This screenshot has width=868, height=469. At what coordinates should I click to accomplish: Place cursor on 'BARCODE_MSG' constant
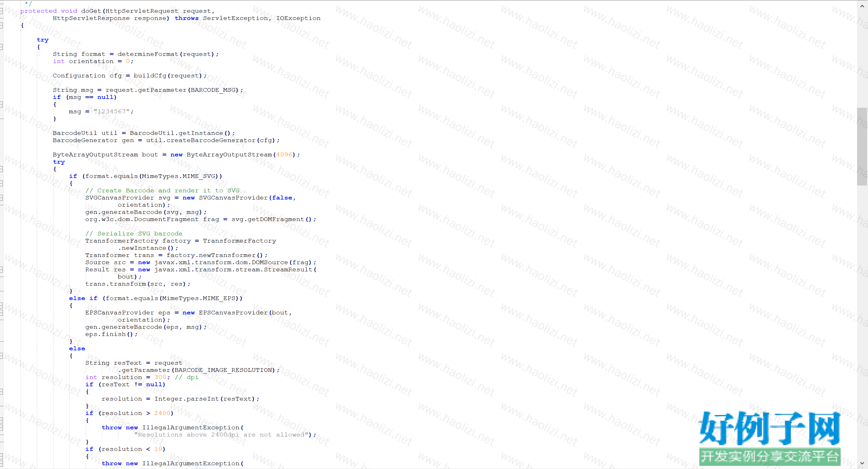(x=213, y=90)
